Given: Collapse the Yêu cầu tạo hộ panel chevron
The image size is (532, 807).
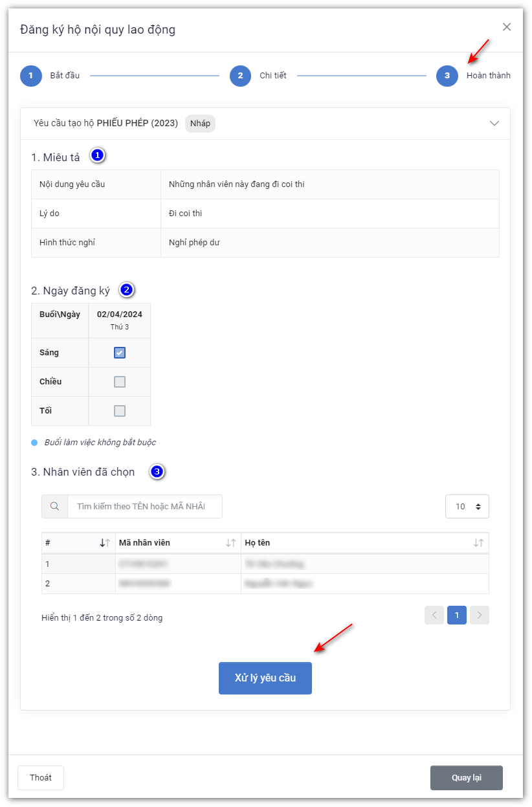Looking at the screenshot, I should (494, 124).
